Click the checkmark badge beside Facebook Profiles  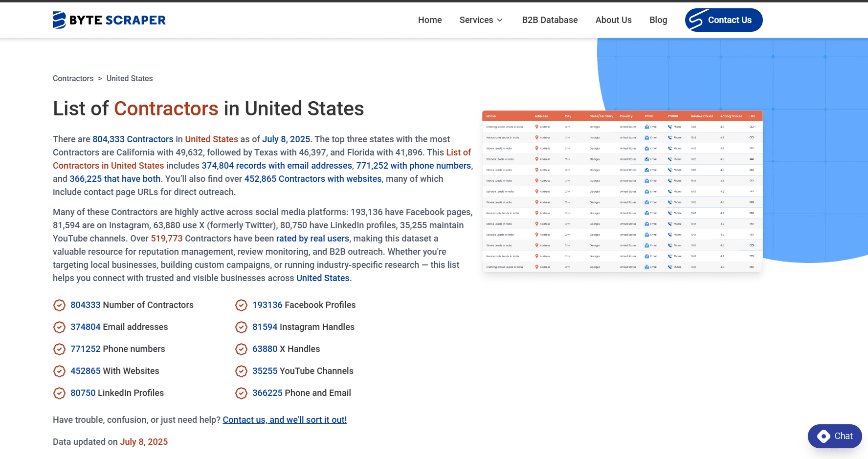pyautogui.click(x=241, y=305)
